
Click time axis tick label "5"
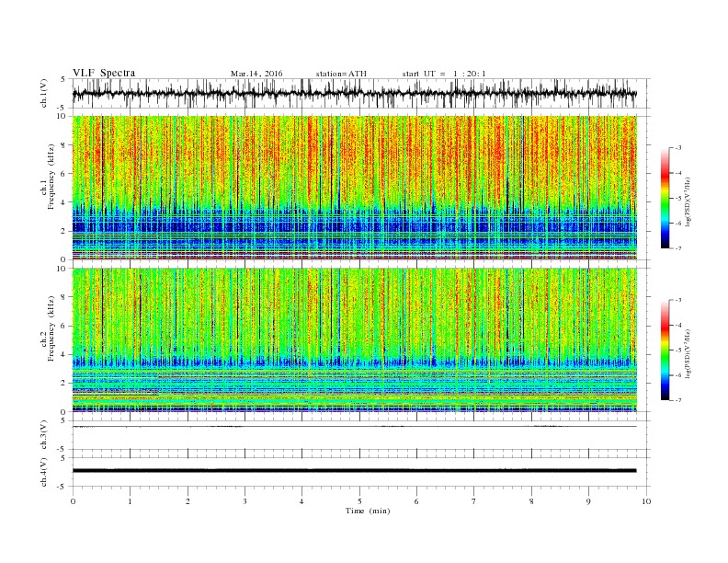359,501
